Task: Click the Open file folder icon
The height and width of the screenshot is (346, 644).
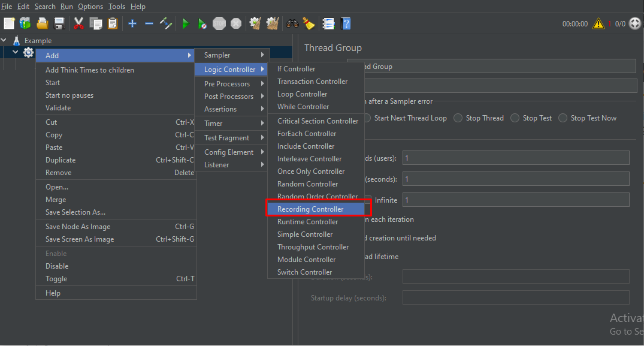Action: 43,23
